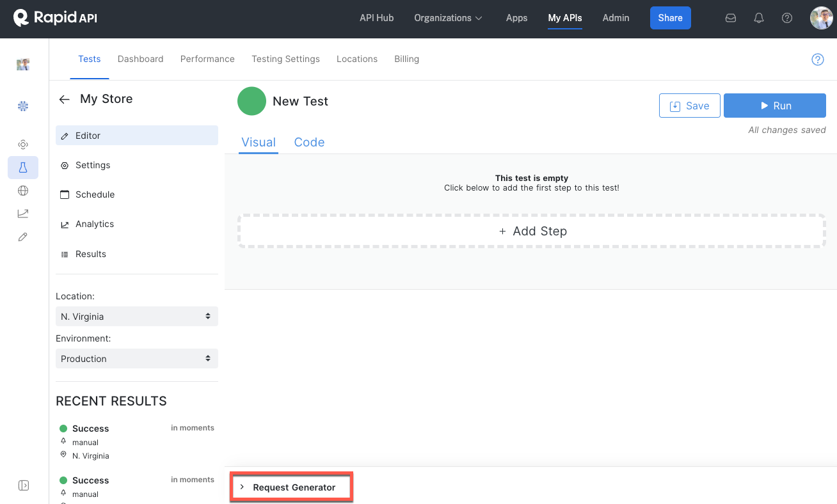This screenshot has height=504, width=837.
Task: Open the notifications bell
Action: click(x=759, y=18)
